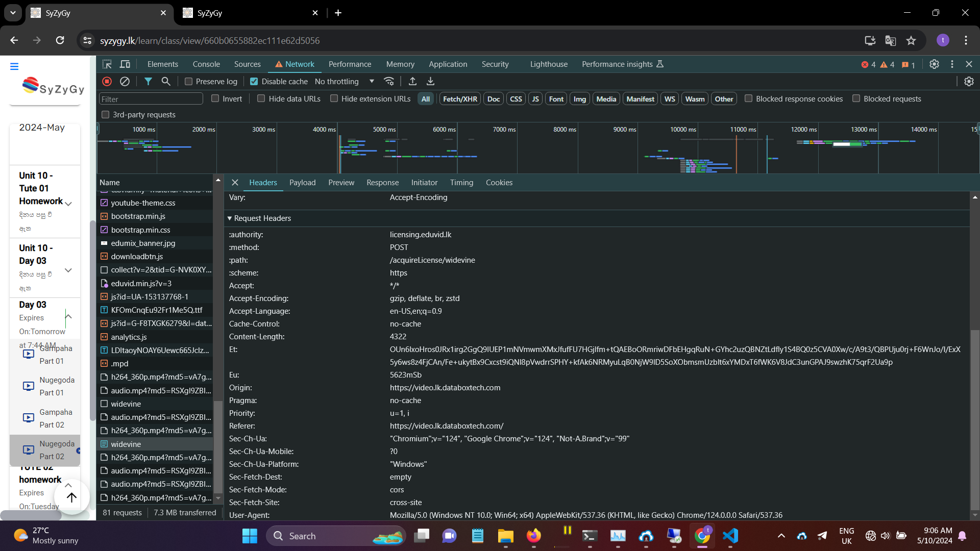This screenshot has width=980, height=551.
Task: Filter requests by Fetch/XHR
Action: pos(460,99)
